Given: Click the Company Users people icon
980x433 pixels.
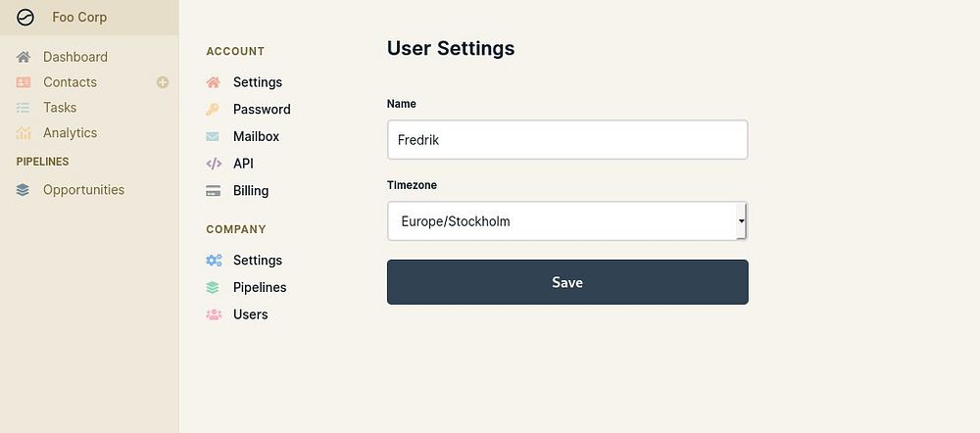Looking at the screenshot, I should point(214,314).
